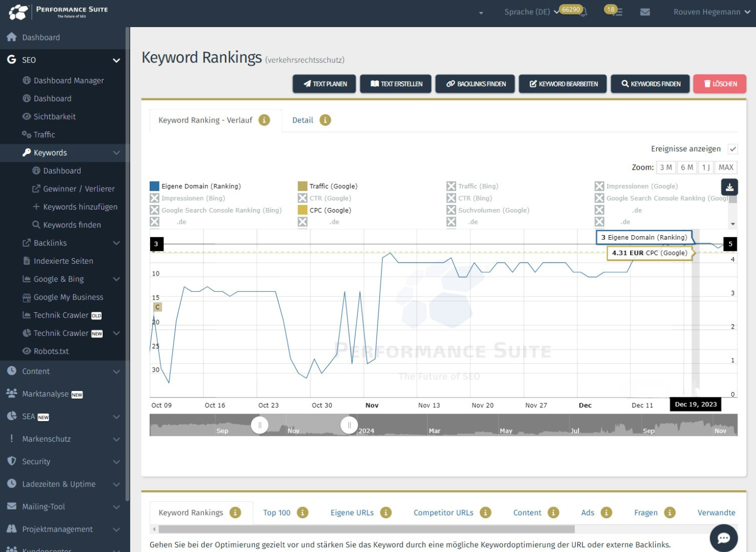Download the chart via the export icon
The image size is (756, 552).
(x=729, y=187)
